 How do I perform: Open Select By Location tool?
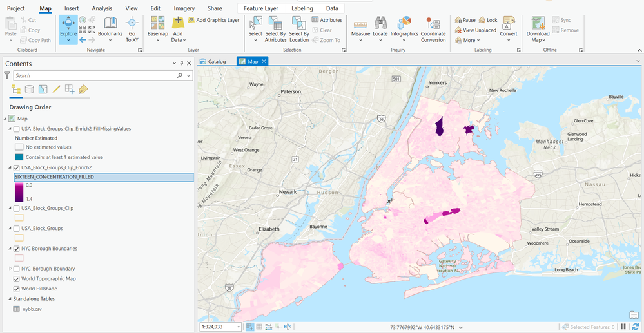coord(299,29)
